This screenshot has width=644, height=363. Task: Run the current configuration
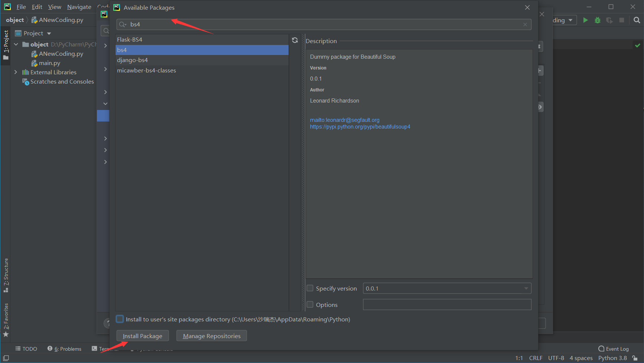click(x=585, y=20)
